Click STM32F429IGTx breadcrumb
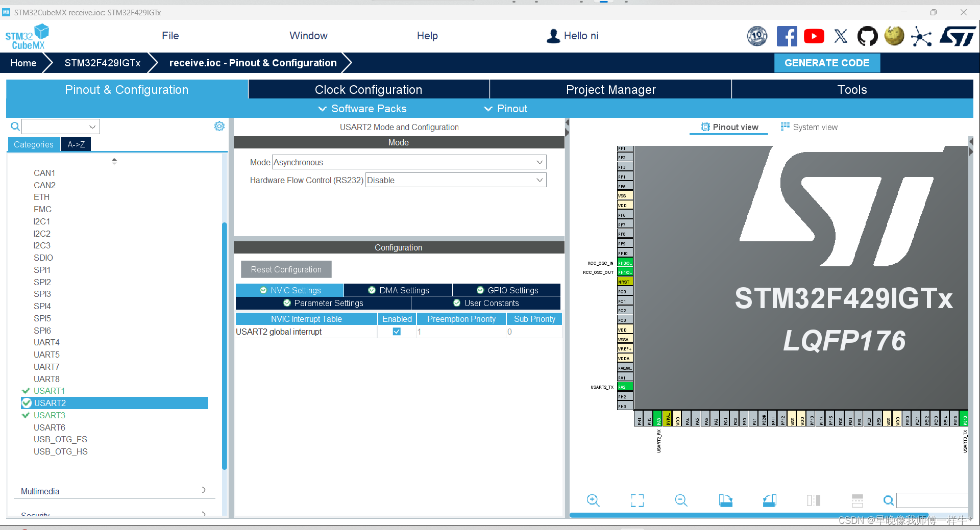Screen dimensions: 980x530 tap(102, 63)
